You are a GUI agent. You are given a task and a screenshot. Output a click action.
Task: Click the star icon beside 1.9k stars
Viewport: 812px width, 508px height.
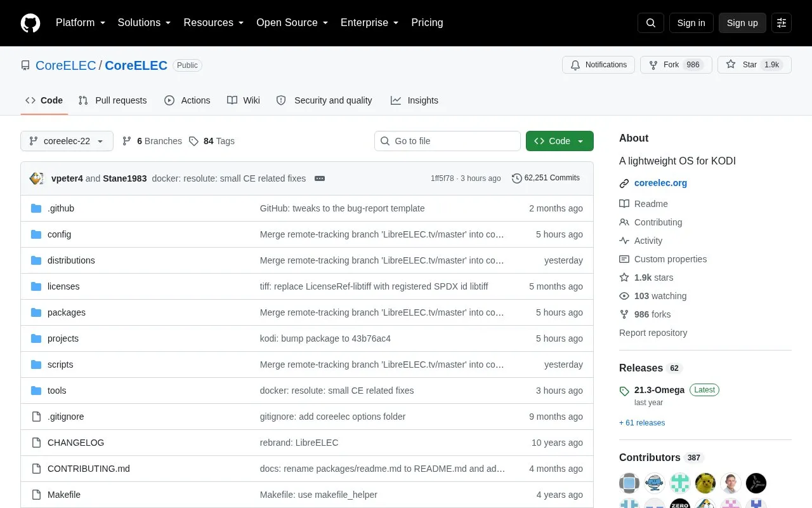[x=624, y=277]
